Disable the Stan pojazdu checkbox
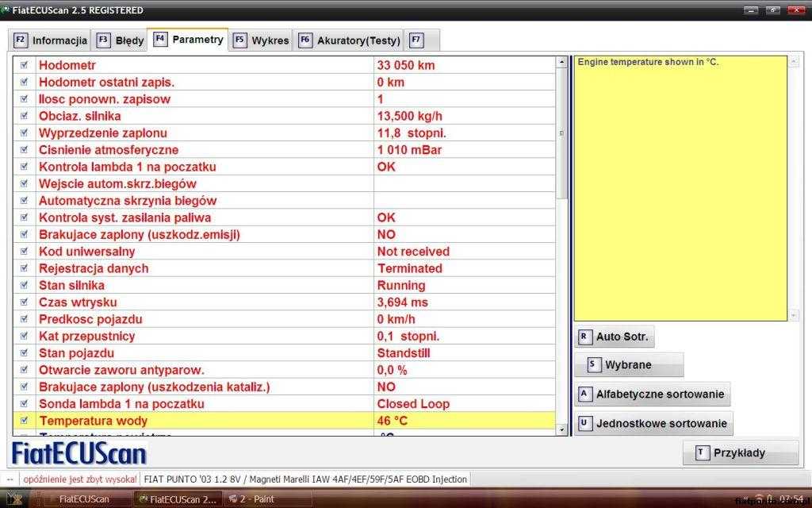This screenshot has height=508, width=812. click(24, 353)
